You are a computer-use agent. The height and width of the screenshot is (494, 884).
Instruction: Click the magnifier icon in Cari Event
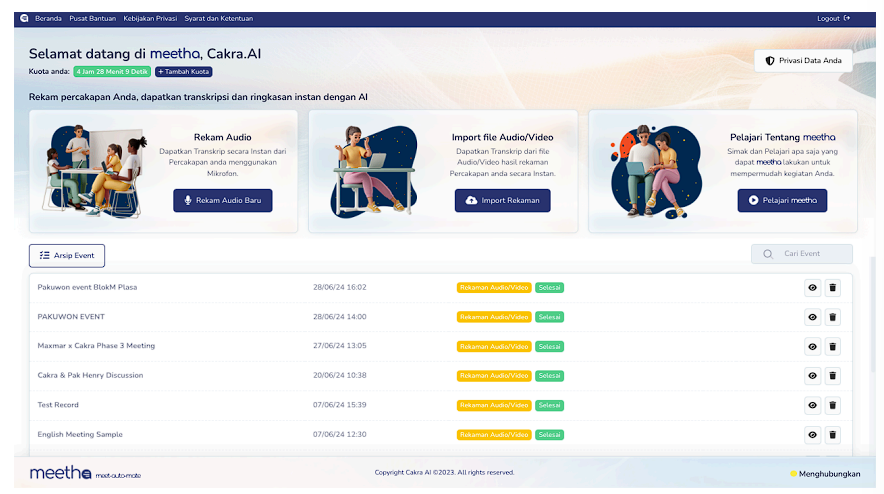coord(768,254)
